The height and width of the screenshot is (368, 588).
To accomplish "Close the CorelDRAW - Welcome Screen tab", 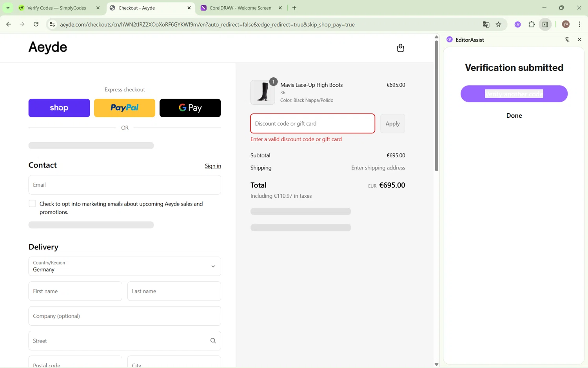I will point(280,8).
